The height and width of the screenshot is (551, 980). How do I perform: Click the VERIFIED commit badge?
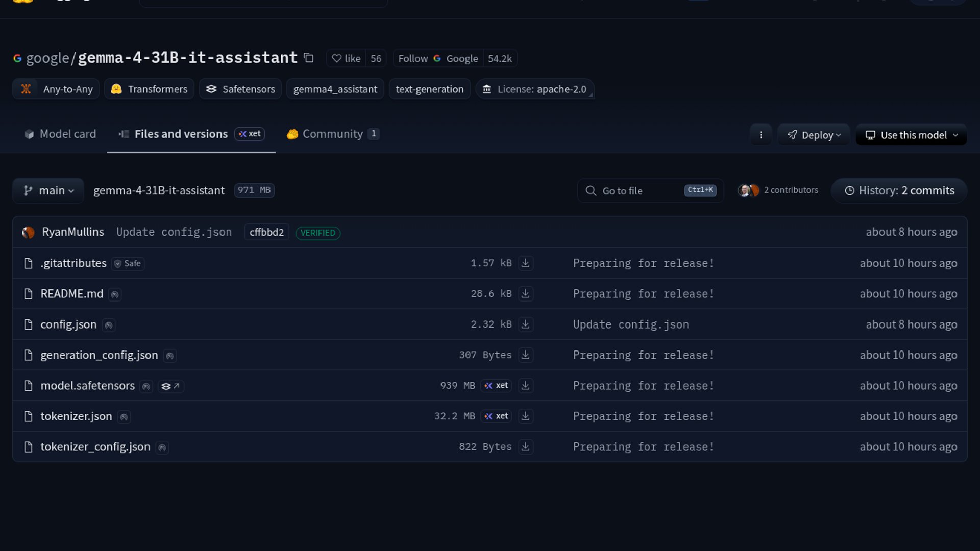[318, 233]
